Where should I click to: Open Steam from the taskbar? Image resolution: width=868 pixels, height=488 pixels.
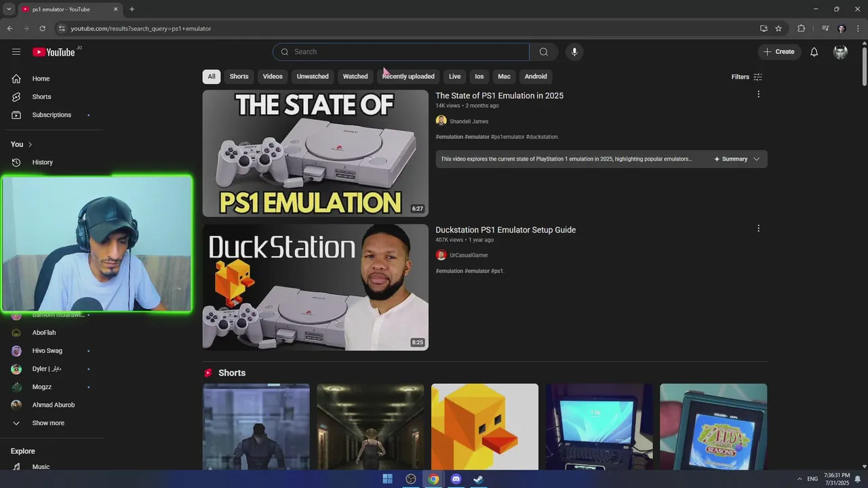click(x=478, y=479)
